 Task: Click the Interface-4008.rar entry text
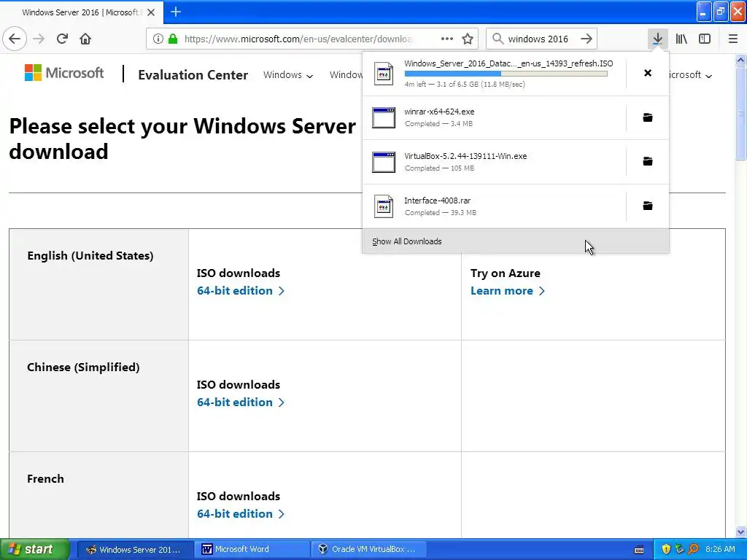click(438, 201)
